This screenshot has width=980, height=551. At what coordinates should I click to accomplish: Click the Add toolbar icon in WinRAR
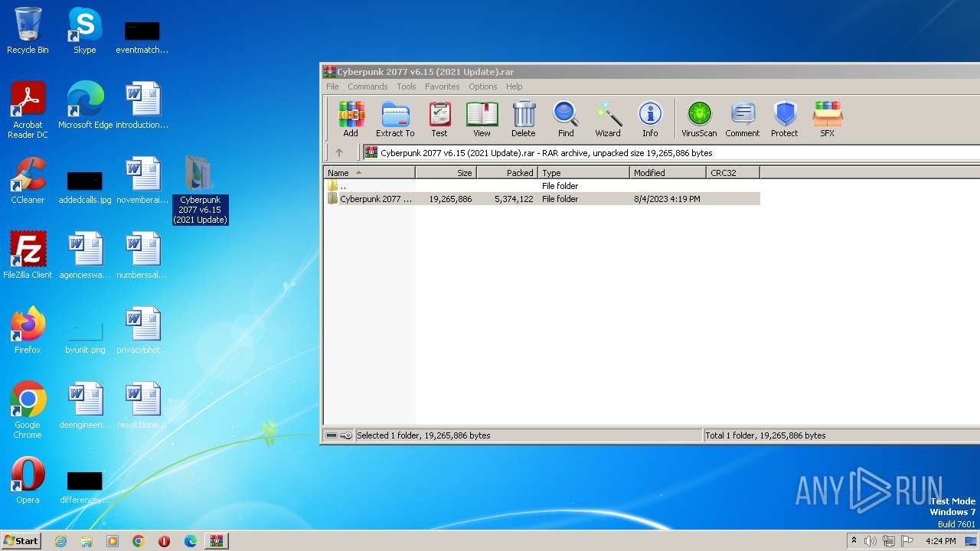click(x=351, y=119)
